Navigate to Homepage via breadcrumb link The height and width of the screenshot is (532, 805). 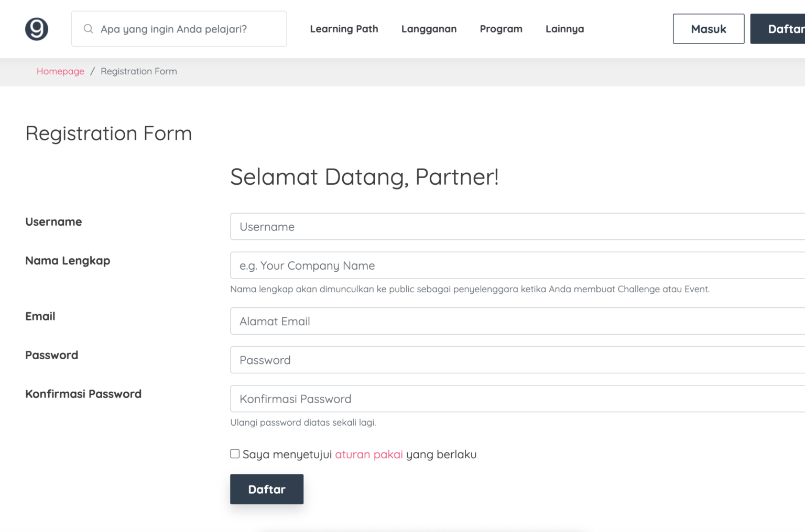click(x=60, y=71)
